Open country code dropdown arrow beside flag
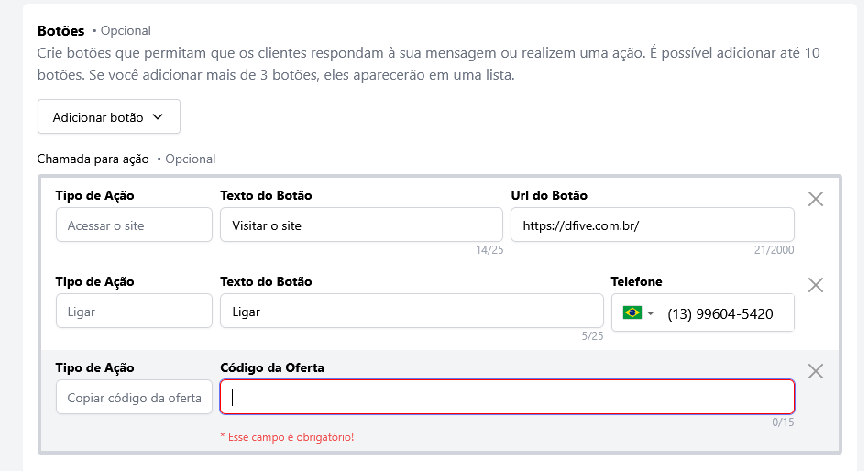This screenshot has height=471, width=868. tap(651, 313)
